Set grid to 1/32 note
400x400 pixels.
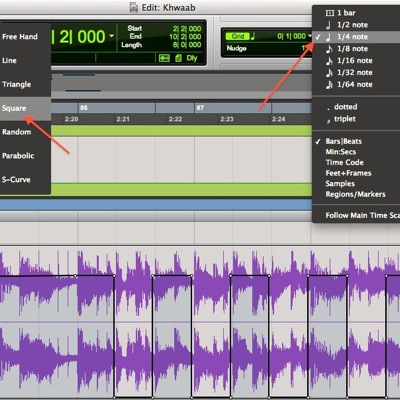[x=356, y=73]
